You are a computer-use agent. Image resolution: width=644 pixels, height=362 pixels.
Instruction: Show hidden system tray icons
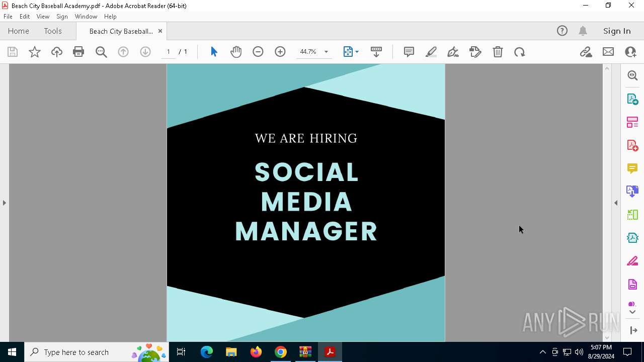pyautogui.click(x=542, y=352)
